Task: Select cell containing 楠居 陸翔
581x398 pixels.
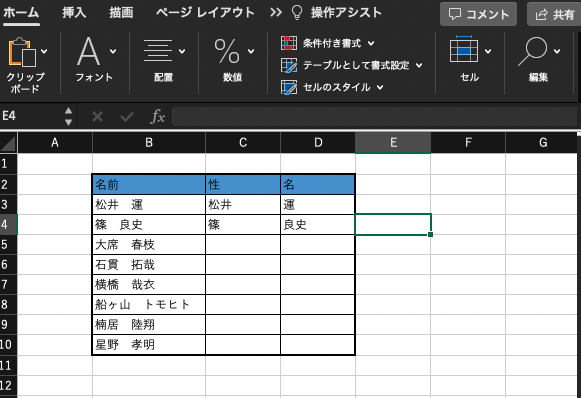Action: click(149, 325)
